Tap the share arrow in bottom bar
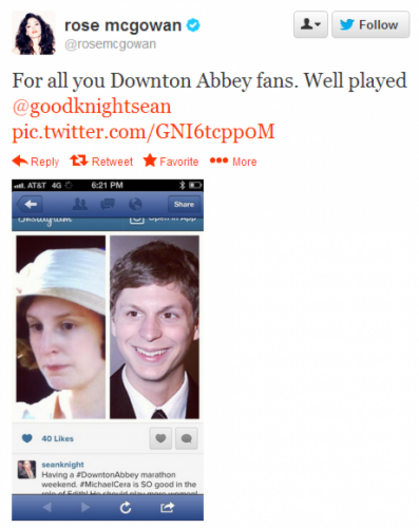Viewport: 419px width, 528px height. [167, 507]
